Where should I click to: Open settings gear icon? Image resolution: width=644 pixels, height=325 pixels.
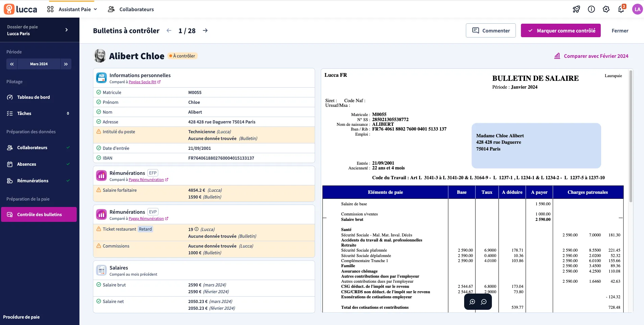point(606,9)
